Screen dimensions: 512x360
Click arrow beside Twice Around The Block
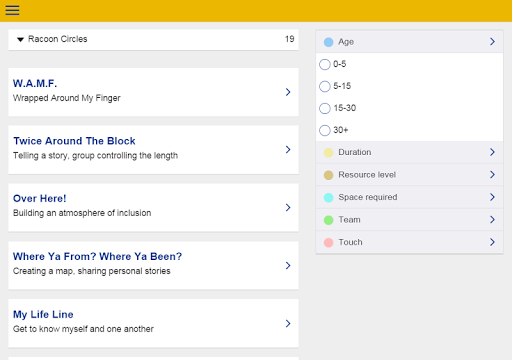point(288,150)
